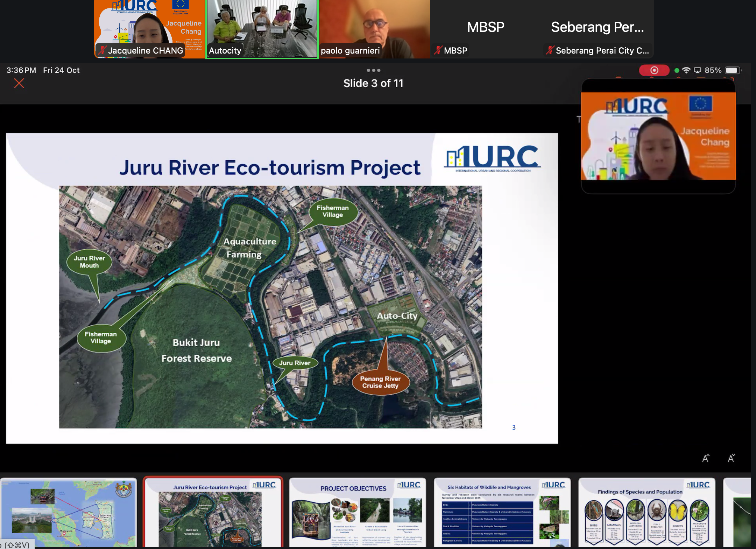The height and width of the screenshot is (549, 756).
Task: Click the Wi-Fi status icon
Action: [686, 70]
